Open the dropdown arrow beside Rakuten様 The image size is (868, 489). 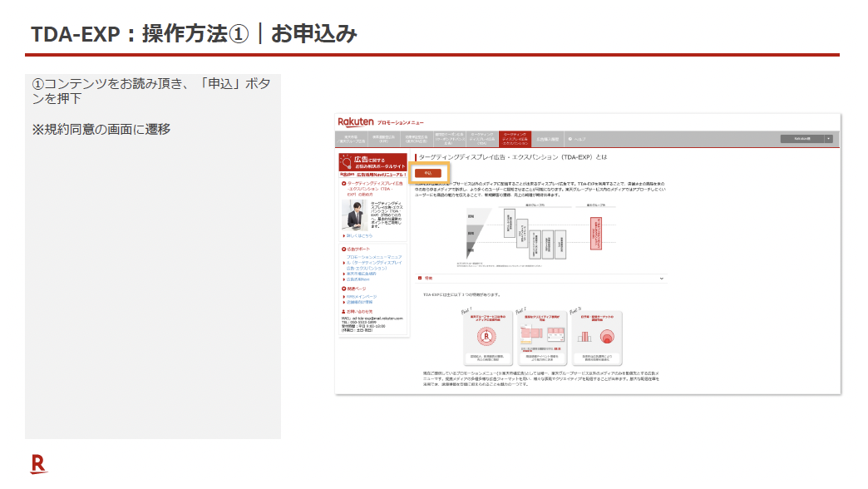point(829,139)
